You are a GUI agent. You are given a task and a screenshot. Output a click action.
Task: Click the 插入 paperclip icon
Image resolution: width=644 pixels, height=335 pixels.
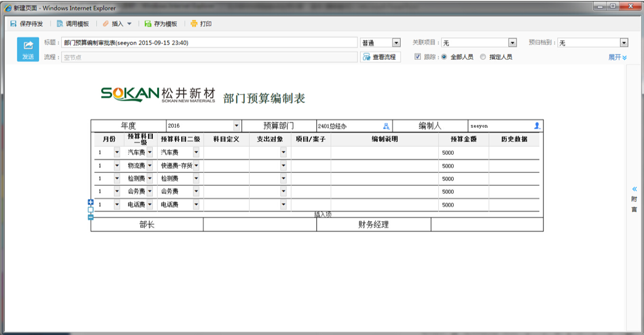coord(105,24)
